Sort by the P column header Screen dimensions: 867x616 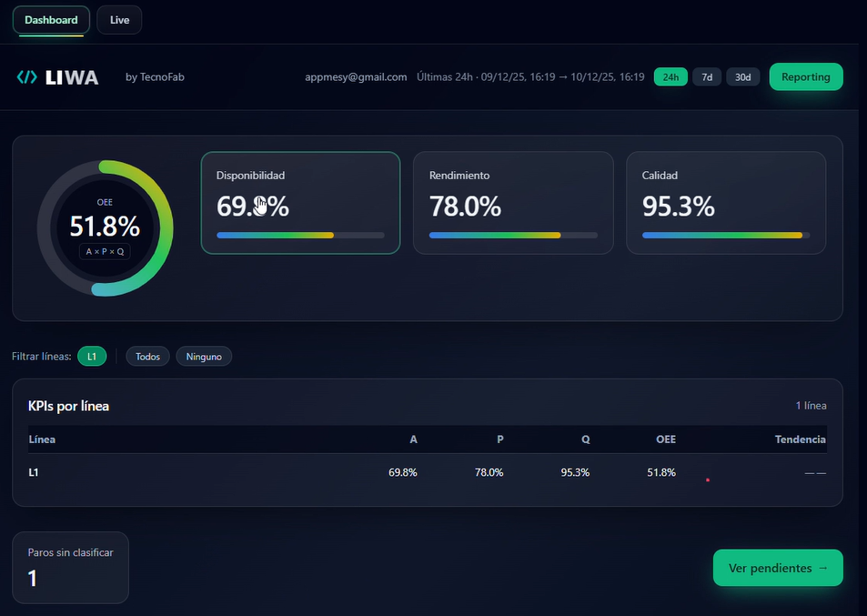point(499,439)
